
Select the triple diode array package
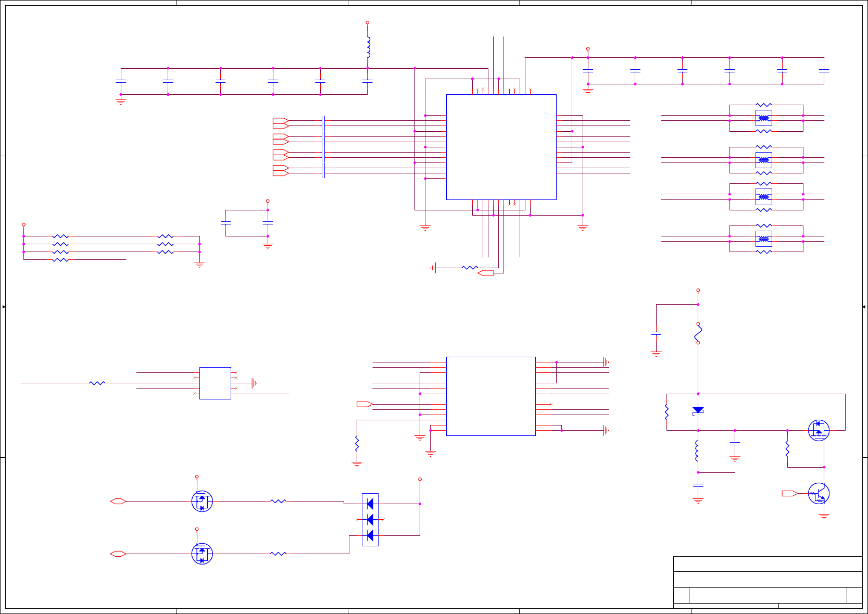point(370,519)
